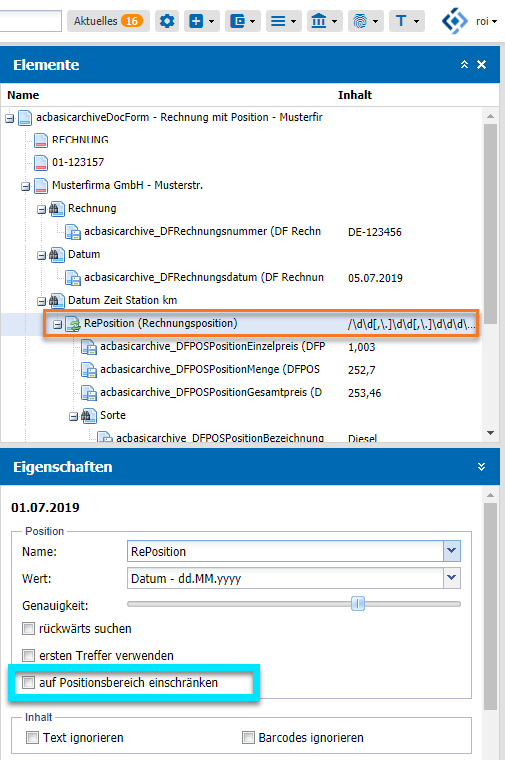Enable rückwärts suchen checkbox
This screenshot has width=505, height=760.
[x=29, y=629]
